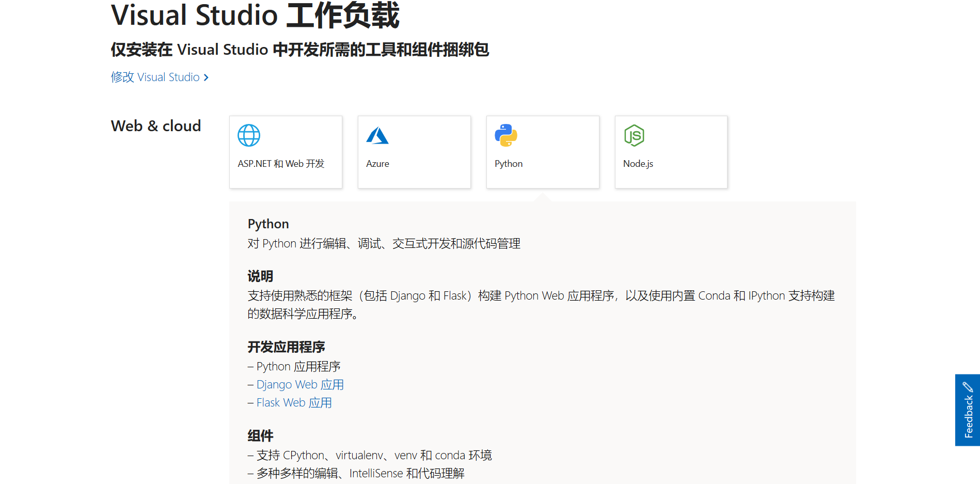
Task: Click the Python heading in the details panel
Action: pyautogui.click(x=268, y=224)
